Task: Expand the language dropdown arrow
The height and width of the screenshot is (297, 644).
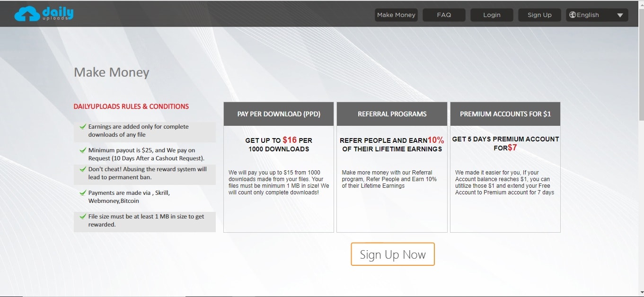Action: click(x=620, y=15)
